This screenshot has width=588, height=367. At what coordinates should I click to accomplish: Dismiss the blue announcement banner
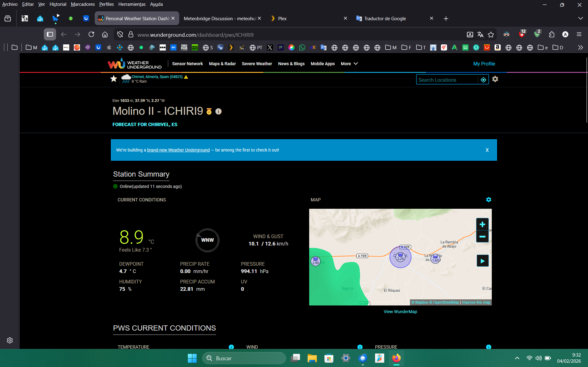(487, 150)
